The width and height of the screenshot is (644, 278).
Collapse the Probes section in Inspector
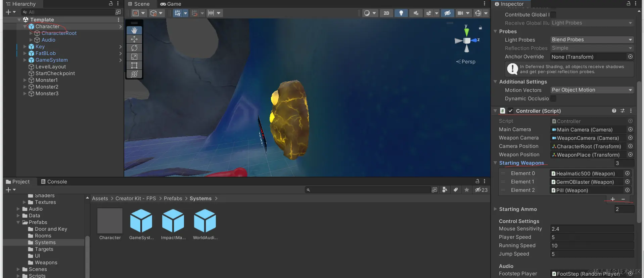click(495, 31)
